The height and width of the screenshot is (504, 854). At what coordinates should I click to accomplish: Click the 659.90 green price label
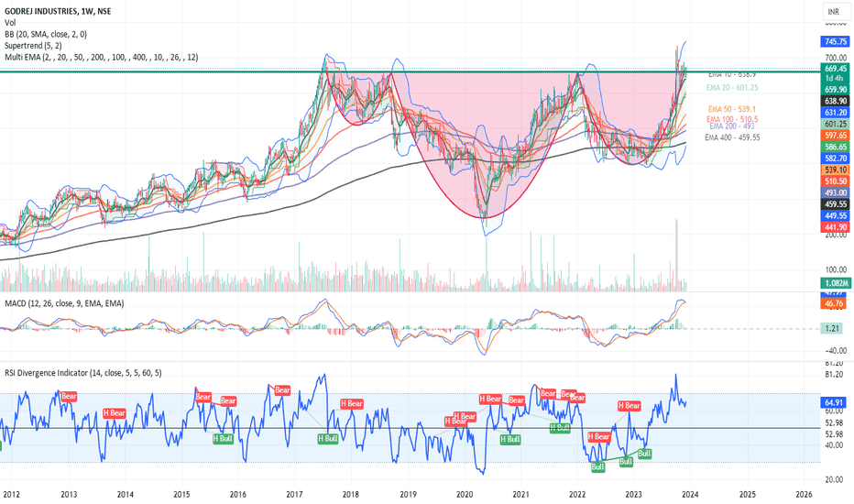pyautogui.click(x=836, y=90)
